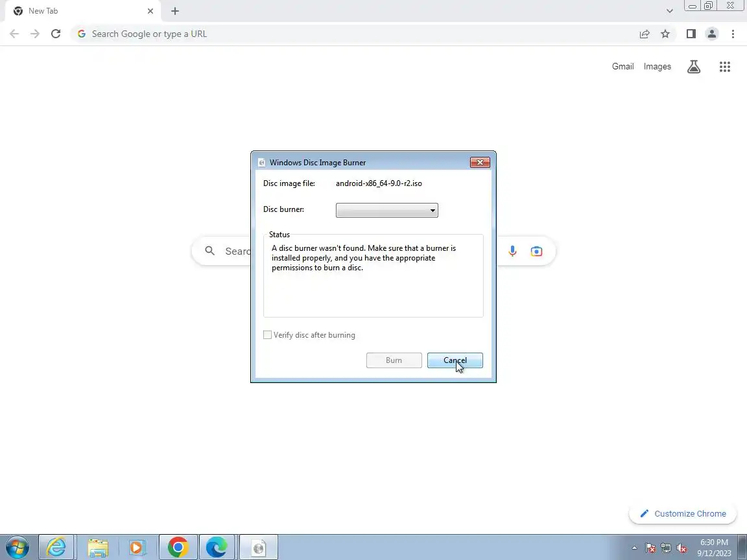Click Disc Image Burner taskbar item
The width and height of the screenshot is (747, 560).
[258, 548]
